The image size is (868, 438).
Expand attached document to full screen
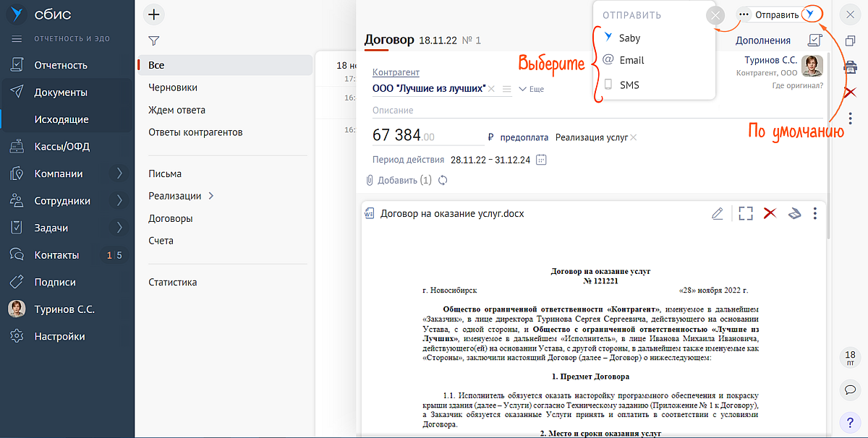(746, 213)
